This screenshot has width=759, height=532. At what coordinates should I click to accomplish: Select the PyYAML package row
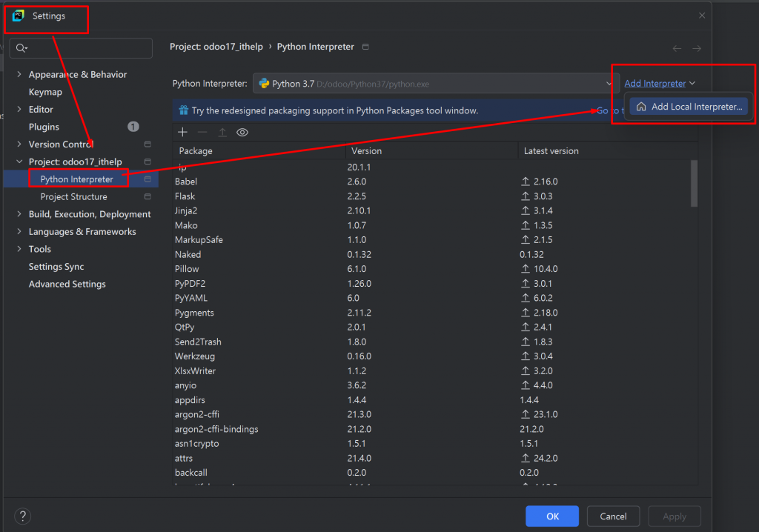point(432,298)
